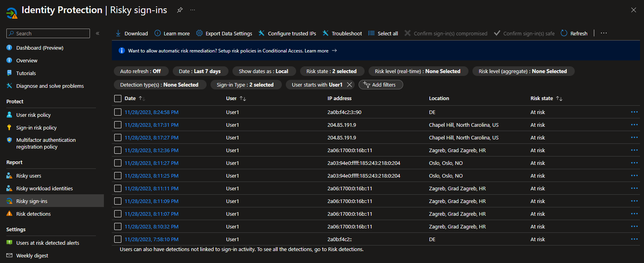644x263 pixels.
Task: Open Risky workload identities report
Action: [45, 188]
